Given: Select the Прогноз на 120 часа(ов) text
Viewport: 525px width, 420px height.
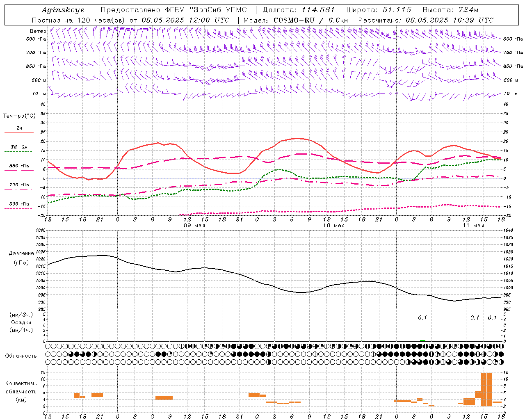Looking at the screenshot, I should click(x=79, y=20).
